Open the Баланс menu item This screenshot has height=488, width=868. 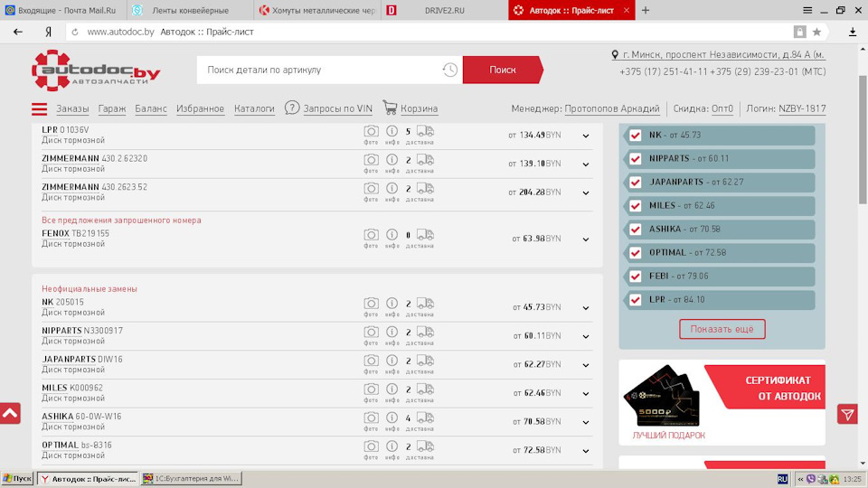(151, 108)
